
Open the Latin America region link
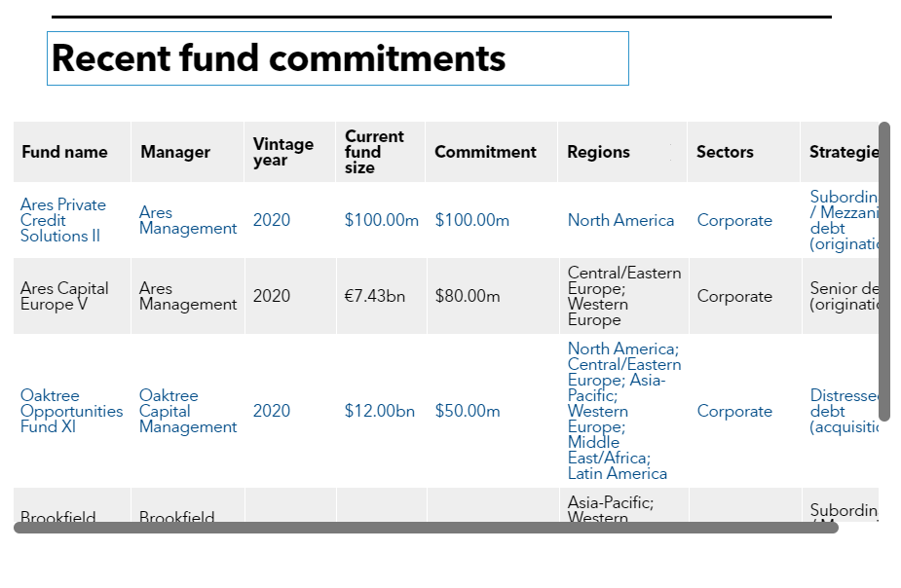617,473
